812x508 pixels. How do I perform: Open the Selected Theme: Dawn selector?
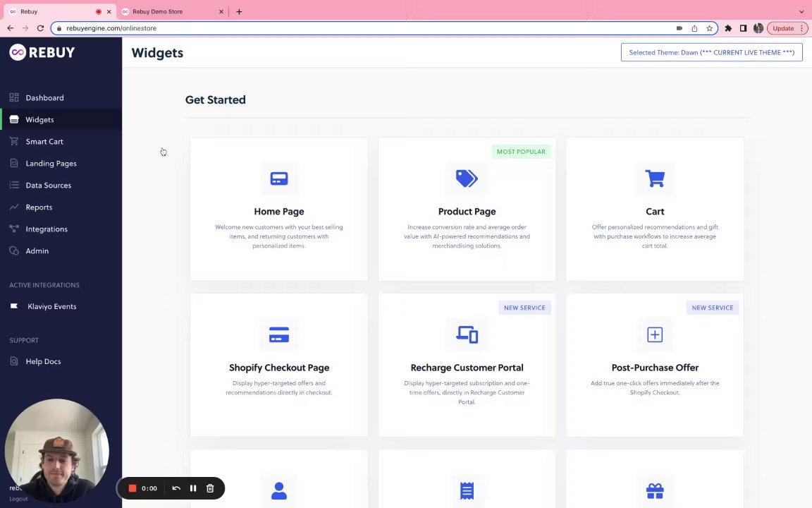(711, 52)
